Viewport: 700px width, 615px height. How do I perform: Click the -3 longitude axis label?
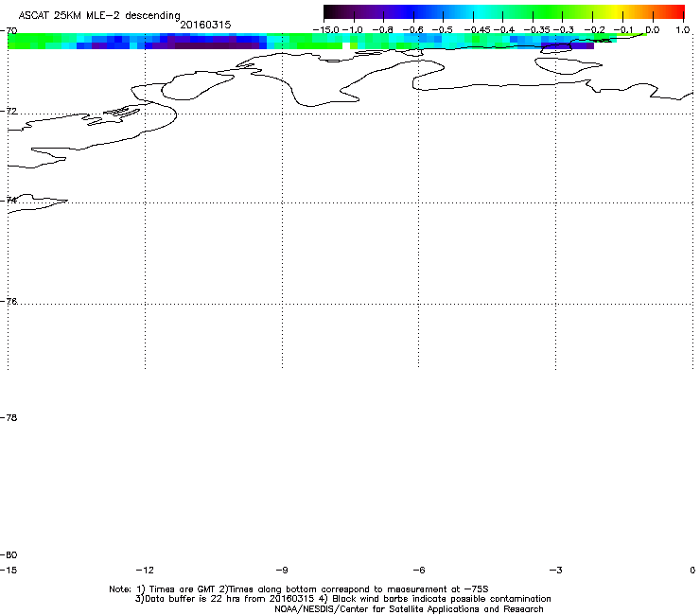pyautogui.click(x=555, y=570)
